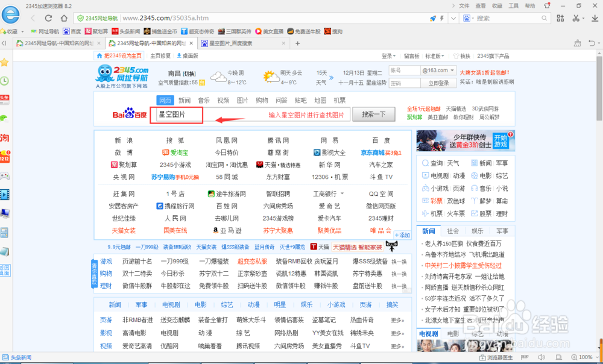Click the scissors screenshot tool icon

576,18
